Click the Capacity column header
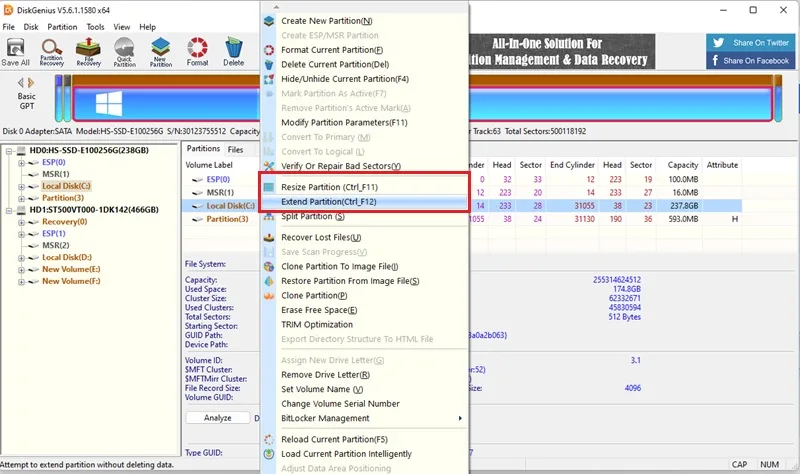This screenshot has width=800, height=474. 682,165
